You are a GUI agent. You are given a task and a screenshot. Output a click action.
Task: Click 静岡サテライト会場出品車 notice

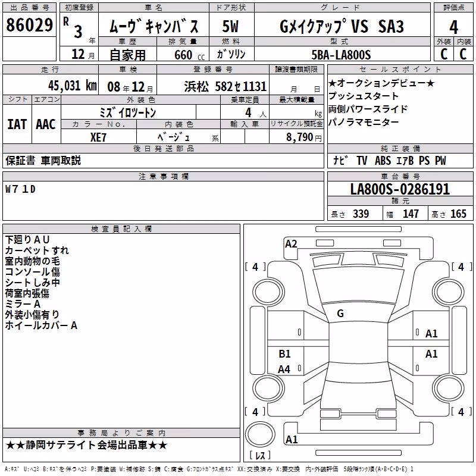[86, 445]
